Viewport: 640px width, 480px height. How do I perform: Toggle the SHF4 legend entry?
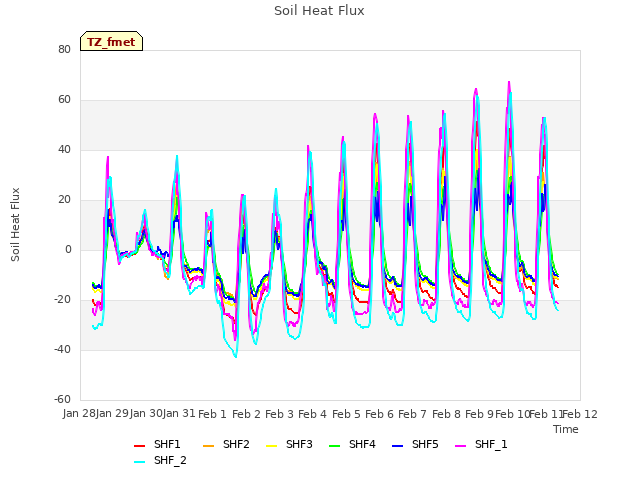(352, 444)
